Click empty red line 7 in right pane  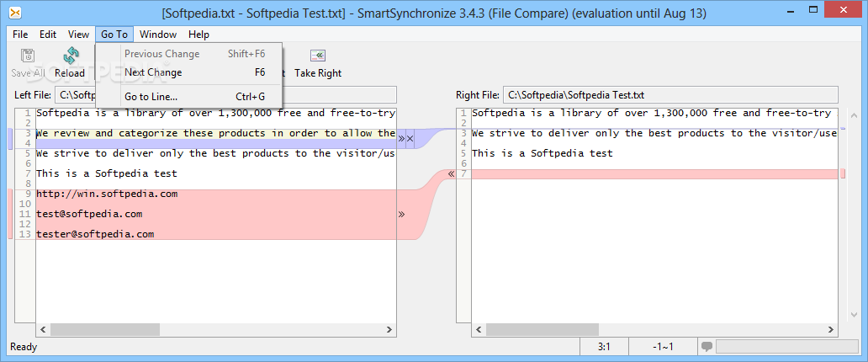[x=654, y=174]
